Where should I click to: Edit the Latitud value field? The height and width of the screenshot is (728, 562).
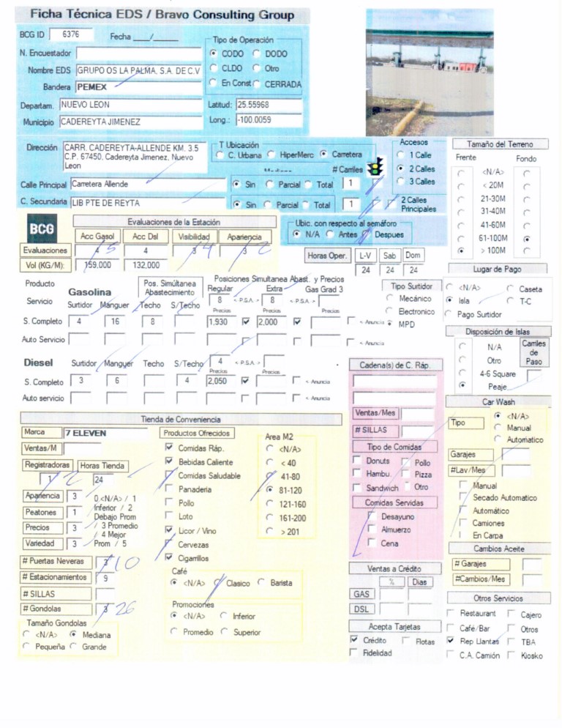[x=269, y=105]
